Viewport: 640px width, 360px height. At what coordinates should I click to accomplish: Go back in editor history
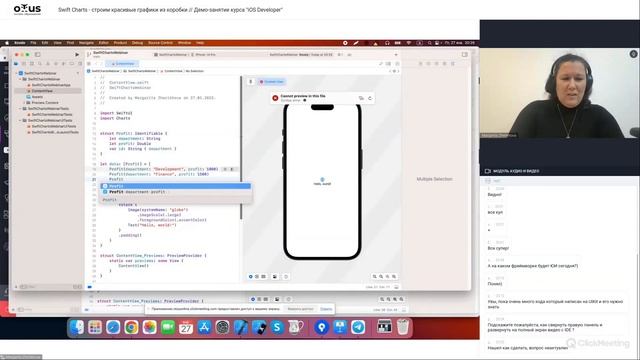point(96,64)
